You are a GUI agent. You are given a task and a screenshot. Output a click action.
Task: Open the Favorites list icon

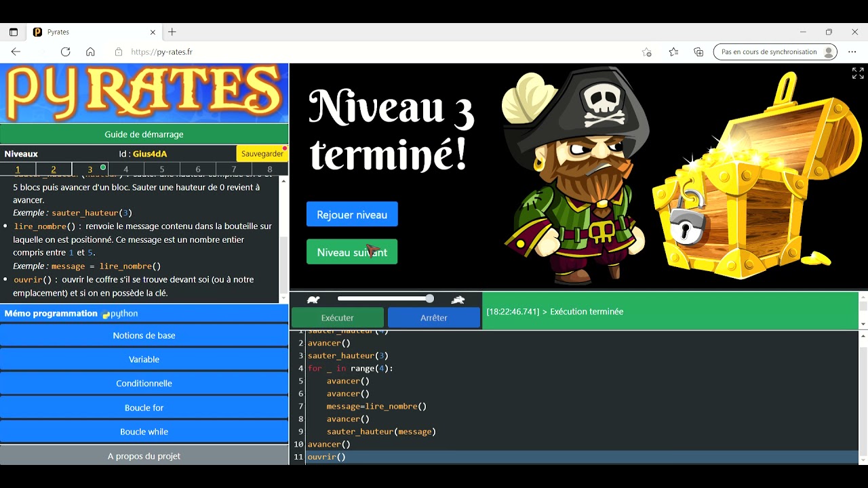point(673,52)
